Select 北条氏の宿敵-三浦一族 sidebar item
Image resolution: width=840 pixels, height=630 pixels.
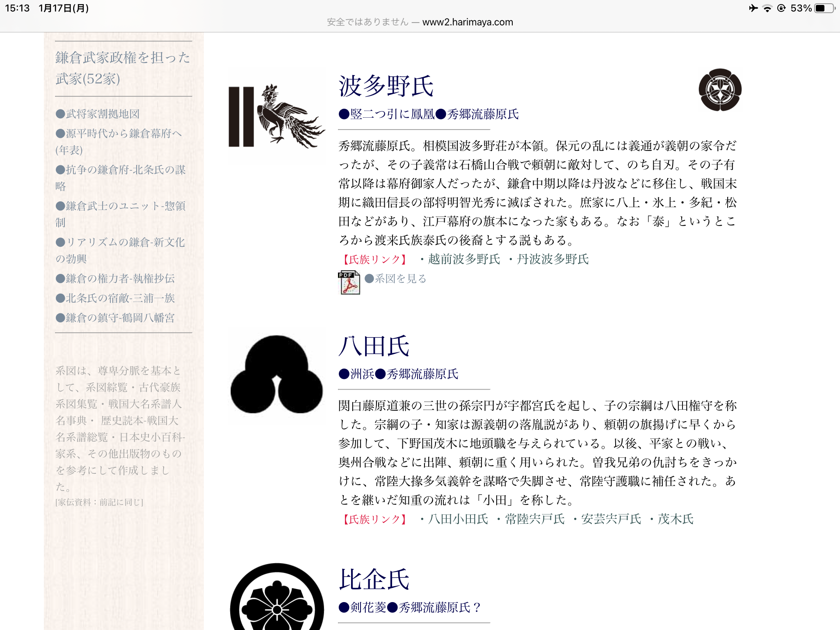tap(115, 298)
